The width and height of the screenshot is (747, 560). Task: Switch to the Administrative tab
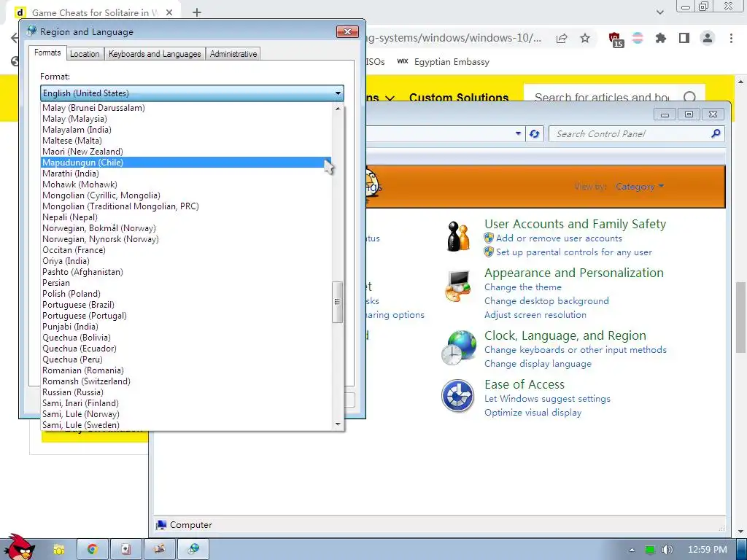tap(233, 54)
